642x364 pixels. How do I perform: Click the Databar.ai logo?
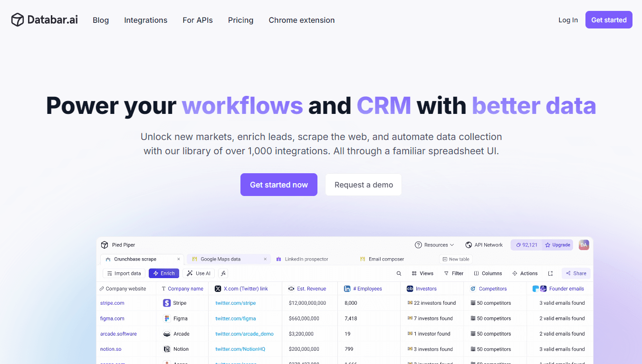[x=44, y=19]
